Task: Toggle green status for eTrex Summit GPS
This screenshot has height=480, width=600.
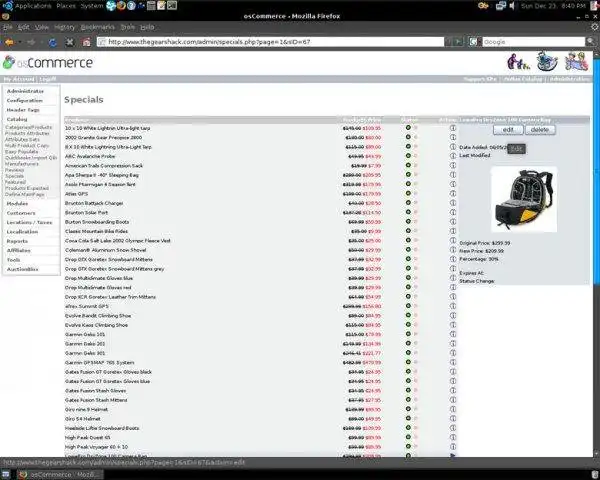Action: [408, 306]
